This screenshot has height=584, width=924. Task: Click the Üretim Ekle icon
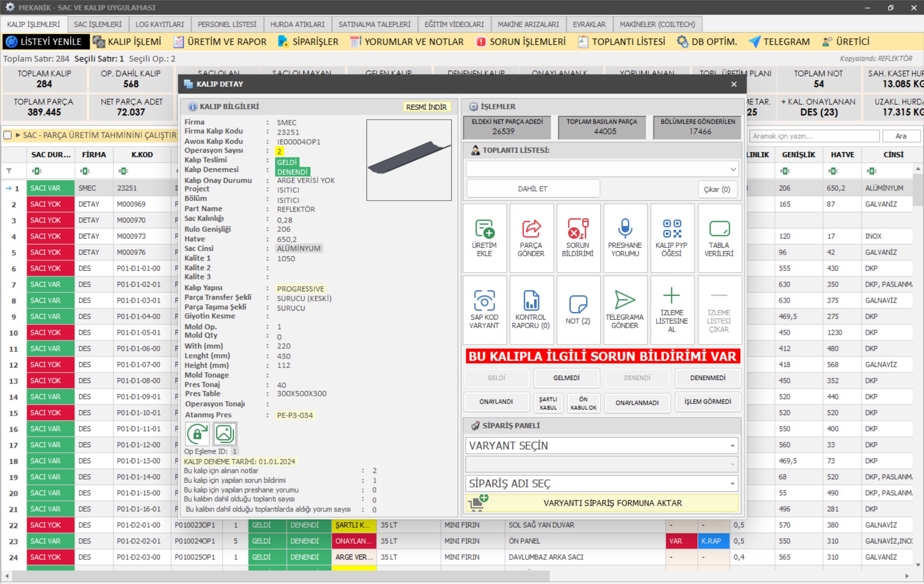click(484, 229)
